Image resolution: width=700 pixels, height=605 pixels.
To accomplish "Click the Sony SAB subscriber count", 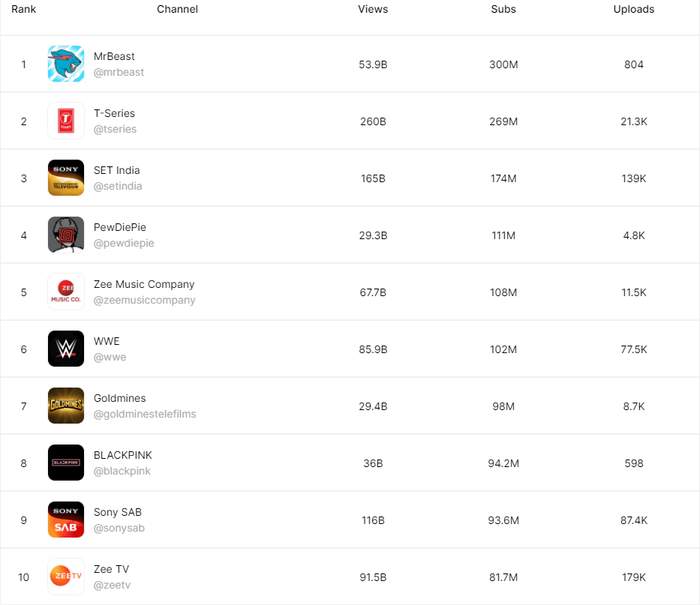I will pos(503,520).
